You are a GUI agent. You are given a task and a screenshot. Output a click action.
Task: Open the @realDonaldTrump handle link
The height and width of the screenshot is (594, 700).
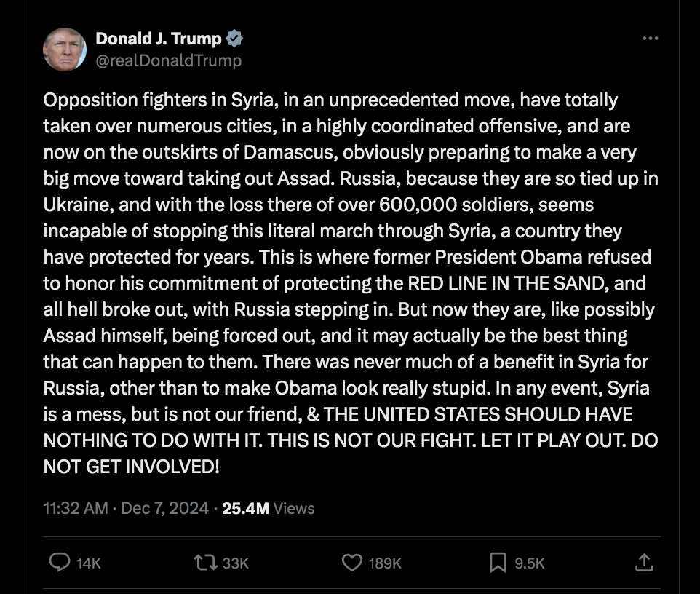(x=168, y=60)
